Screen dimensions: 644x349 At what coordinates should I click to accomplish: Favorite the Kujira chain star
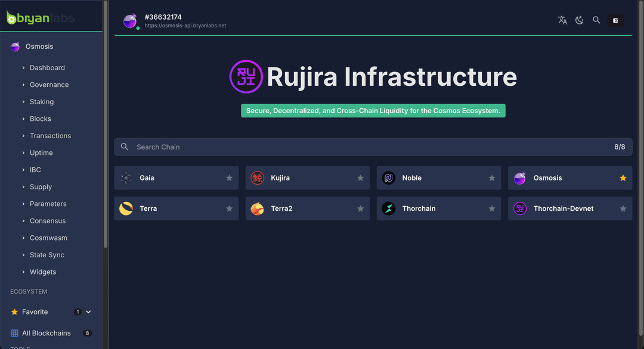click(x=360, y=177)
